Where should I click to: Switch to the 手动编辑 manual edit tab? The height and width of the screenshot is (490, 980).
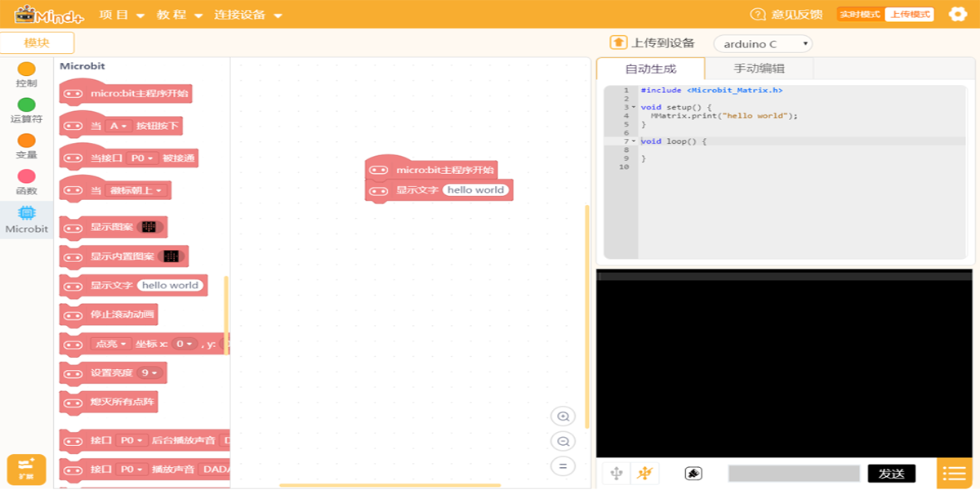click(760, 69)
